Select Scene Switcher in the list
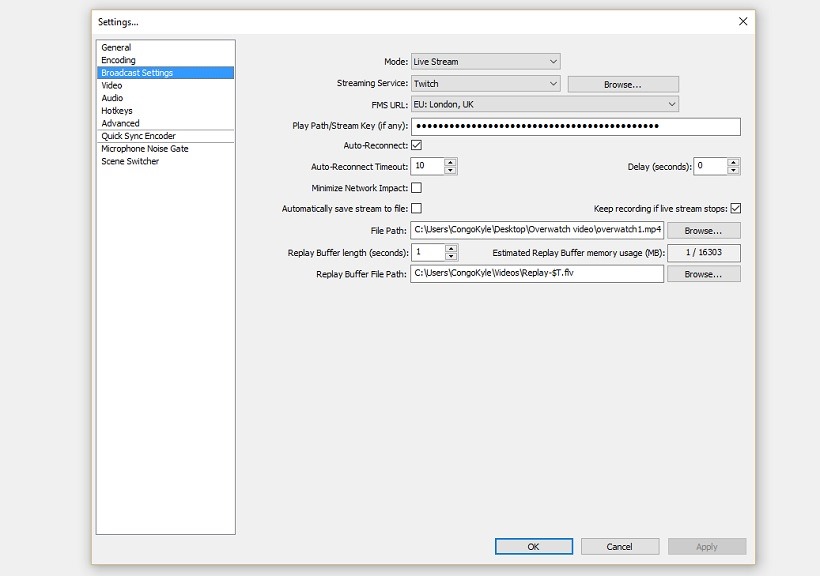 (165, 161)
